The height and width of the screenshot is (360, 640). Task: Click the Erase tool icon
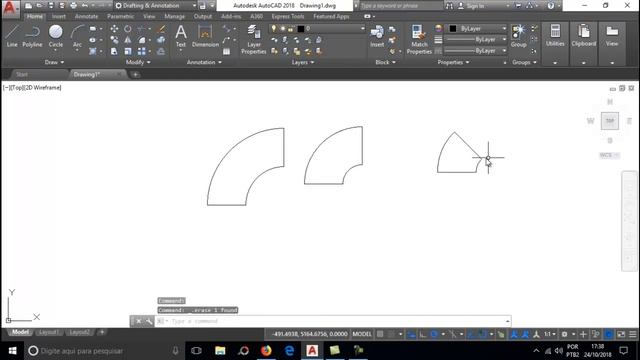coord(162,29)
